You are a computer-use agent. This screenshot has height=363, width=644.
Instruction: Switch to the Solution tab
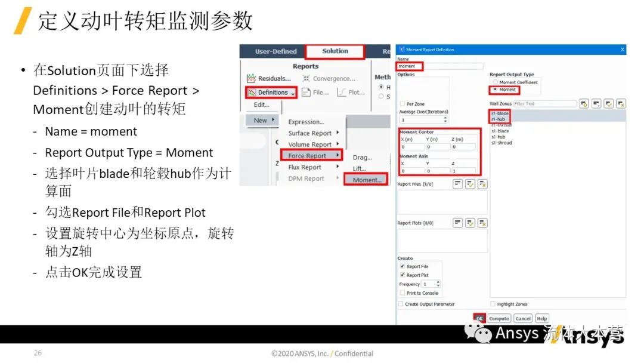coord(335,51)
